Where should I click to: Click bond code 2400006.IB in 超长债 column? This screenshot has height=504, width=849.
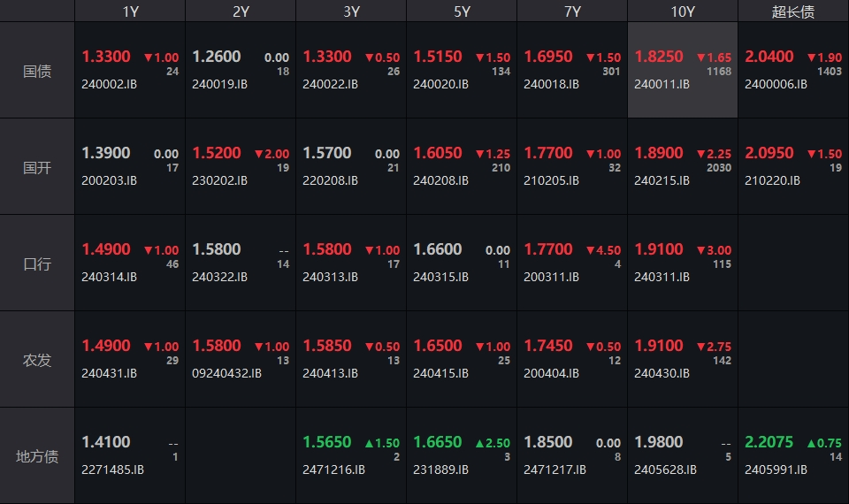[x=776, y=85]
